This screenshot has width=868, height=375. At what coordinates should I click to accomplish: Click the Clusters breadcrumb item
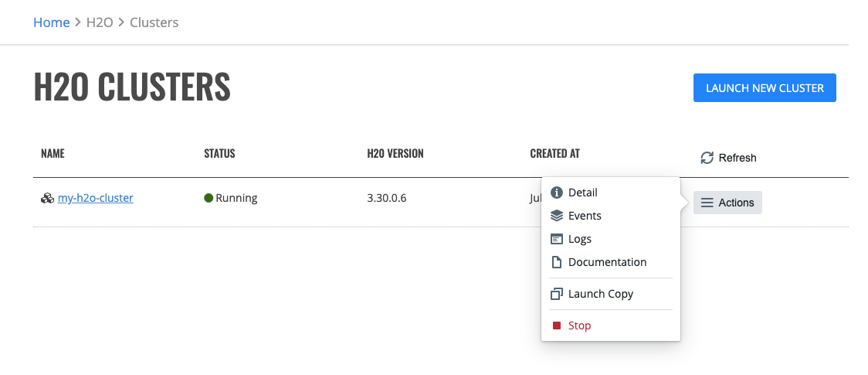pyautogui.click(x=154, y=22)
